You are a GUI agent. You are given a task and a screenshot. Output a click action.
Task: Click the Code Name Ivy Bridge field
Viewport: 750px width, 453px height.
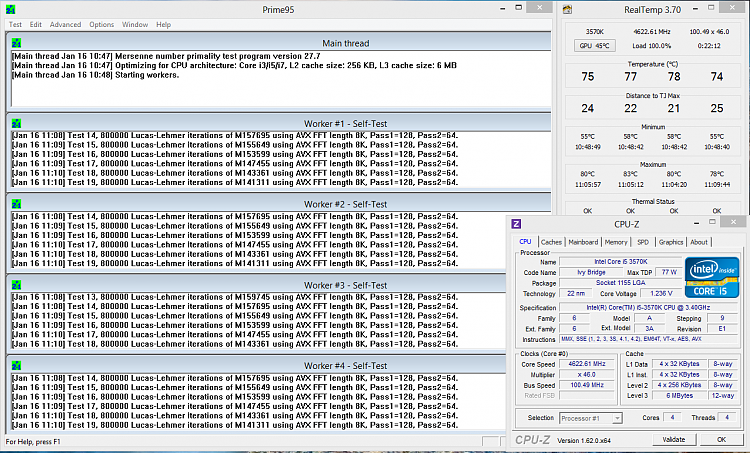[591, 272]
